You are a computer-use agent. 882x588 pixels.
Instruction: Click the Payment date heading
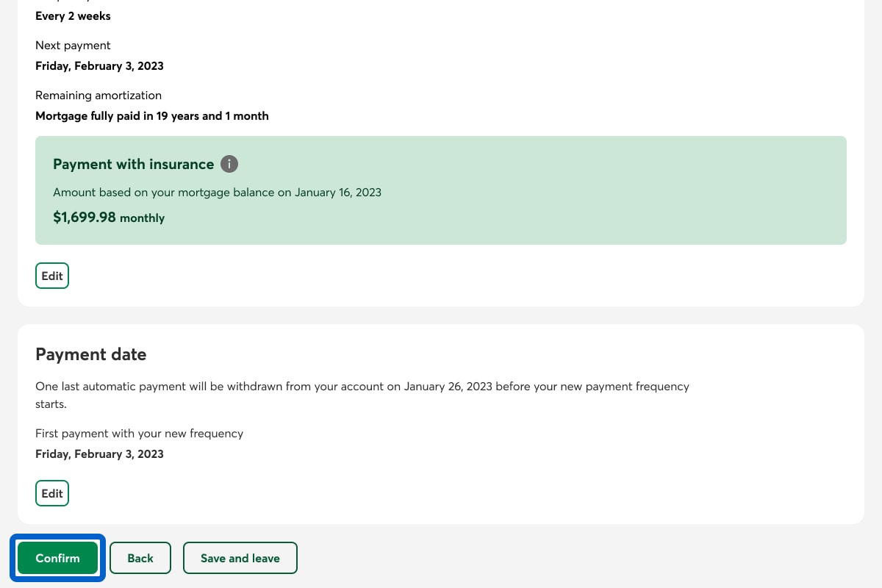point(91,354)
